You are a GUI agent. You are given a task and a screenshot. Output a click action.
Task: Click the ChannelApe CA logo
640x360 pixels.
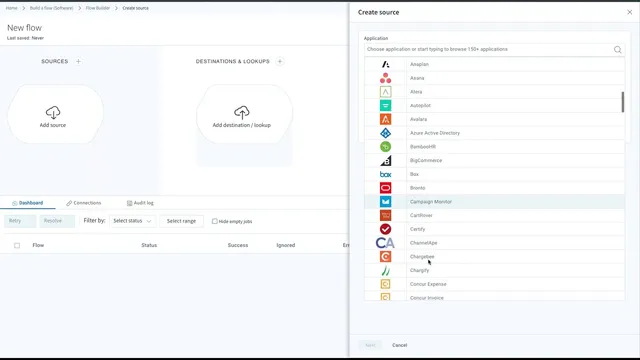point(385,243)
